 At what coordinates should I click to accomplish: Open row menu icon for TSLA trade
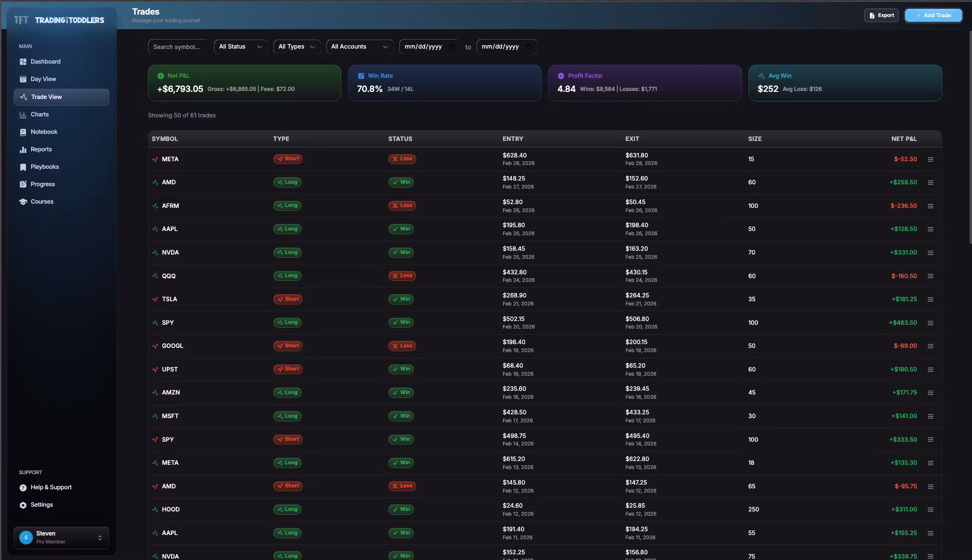[930, 299]
